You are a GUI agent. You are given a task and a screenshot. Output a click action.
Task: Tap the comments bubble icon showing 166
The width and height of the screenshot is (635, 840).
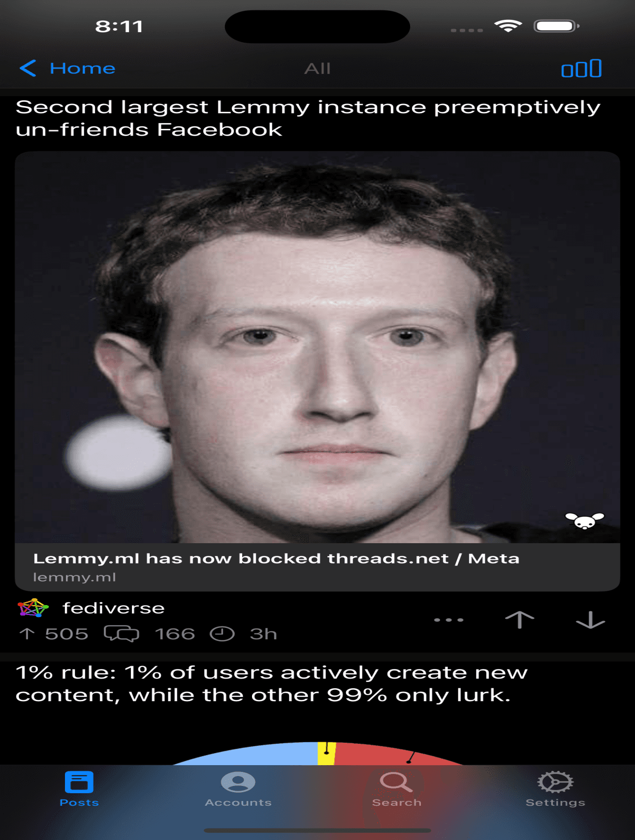pyautogui.click(x=122, y=634)
